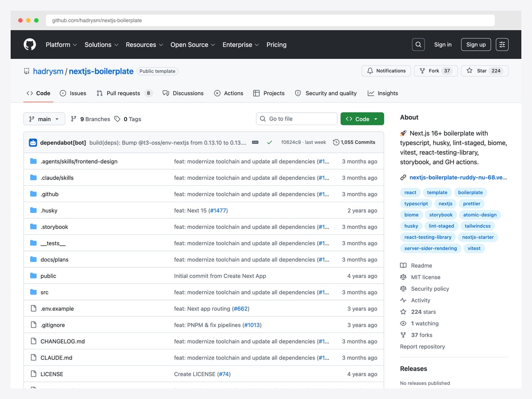Select the Code tab

click(39, 93)
